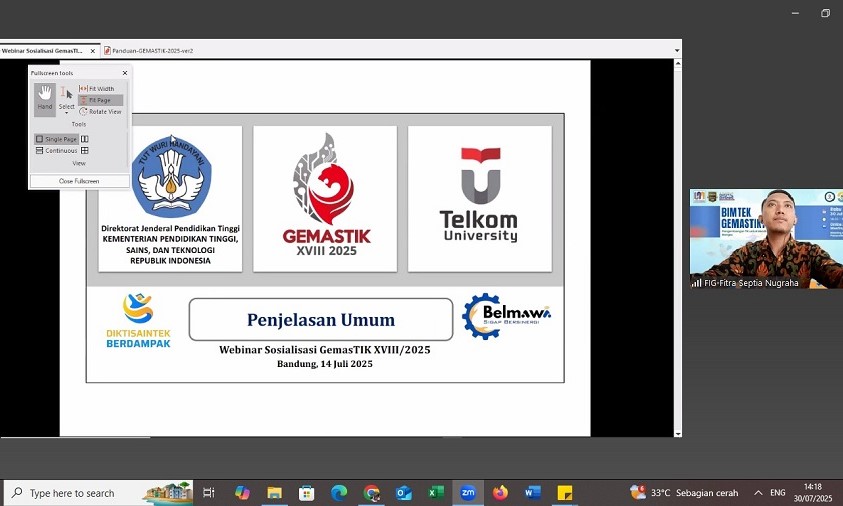Click the Zoom taskbar icon

click(x=468, y=493)
